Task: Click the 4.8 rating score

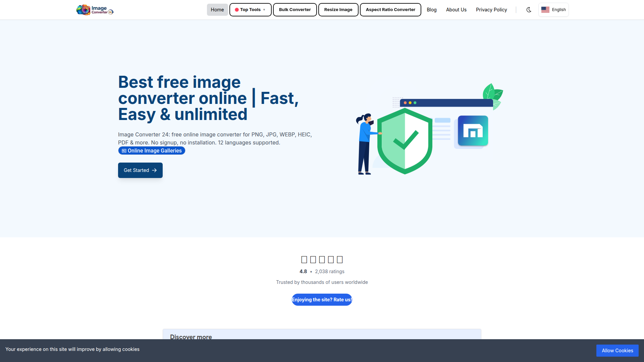Action: coord(303,271)
